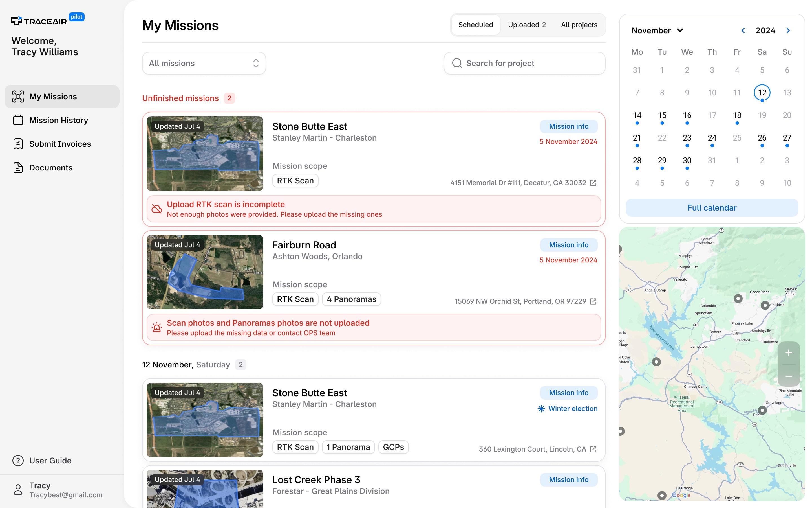Click the Submit Invoices receipt icon
812x508 pixels.
point(18,144)
